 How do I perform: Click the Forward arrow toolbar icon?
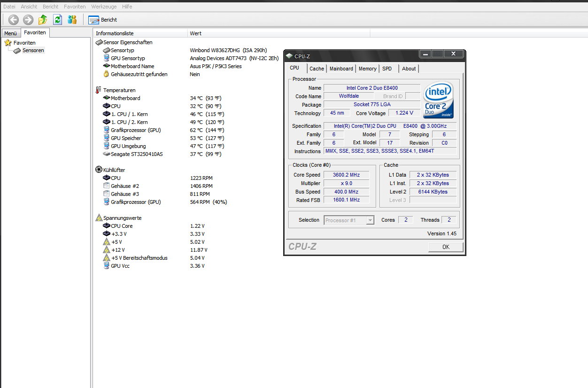tap(28, 20)
